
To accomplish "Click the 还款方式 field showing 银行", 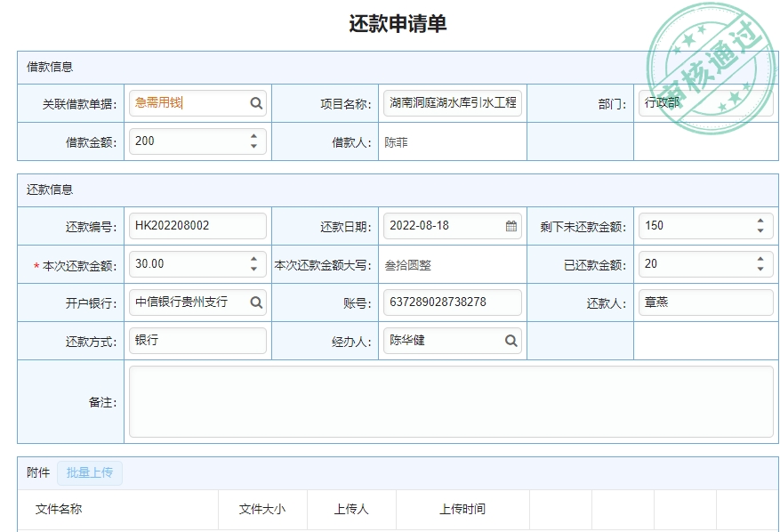I will tap(197, 341).
